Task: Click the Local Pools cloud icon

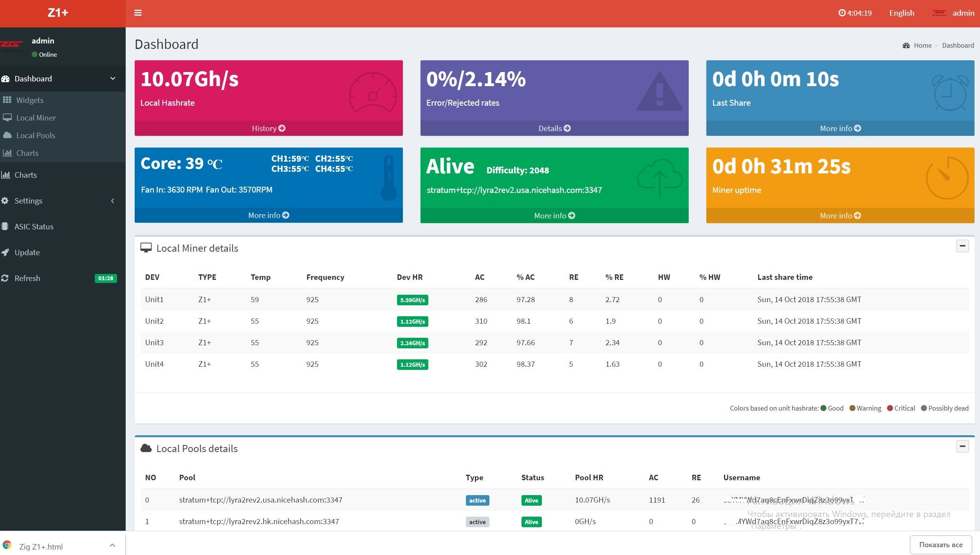Action: [7, 135]
